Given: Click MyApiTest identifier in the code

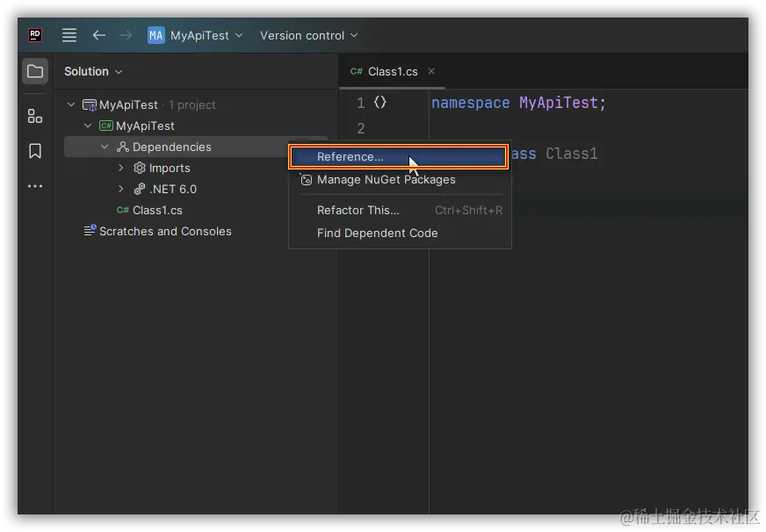Looking at the screenshot, I should (559, 103).
